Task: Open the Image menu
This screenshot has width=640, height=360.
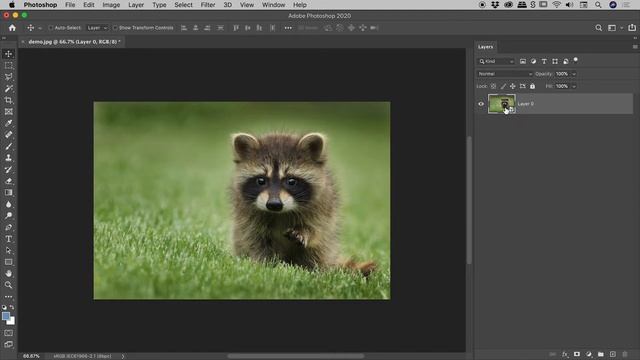Action: point(111,5)
